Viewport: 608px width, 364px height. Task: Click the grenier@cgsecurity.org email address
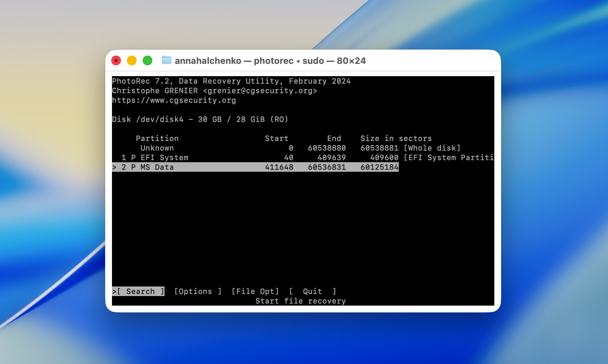coord(260,91)
